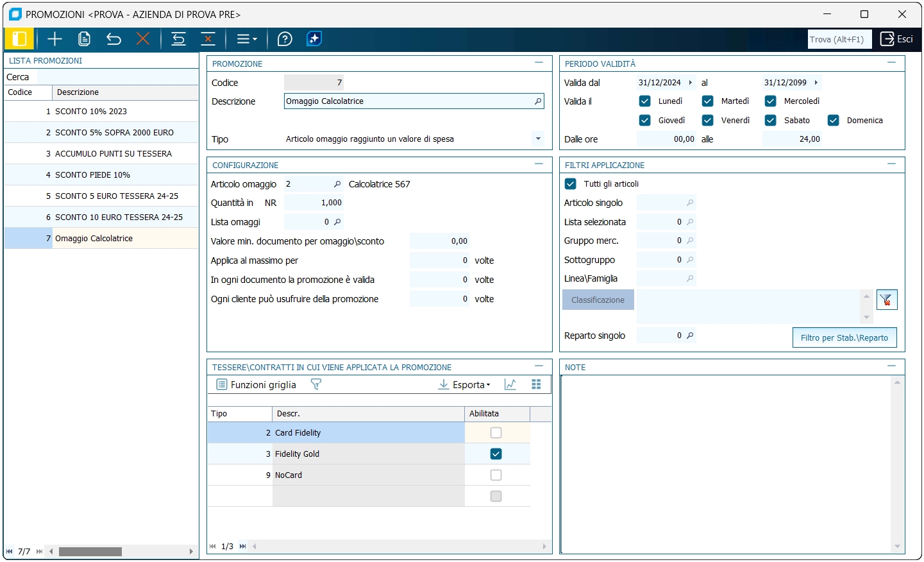
Task: Click the clear filter icon beside Classificazione
Action: (886, 300)
